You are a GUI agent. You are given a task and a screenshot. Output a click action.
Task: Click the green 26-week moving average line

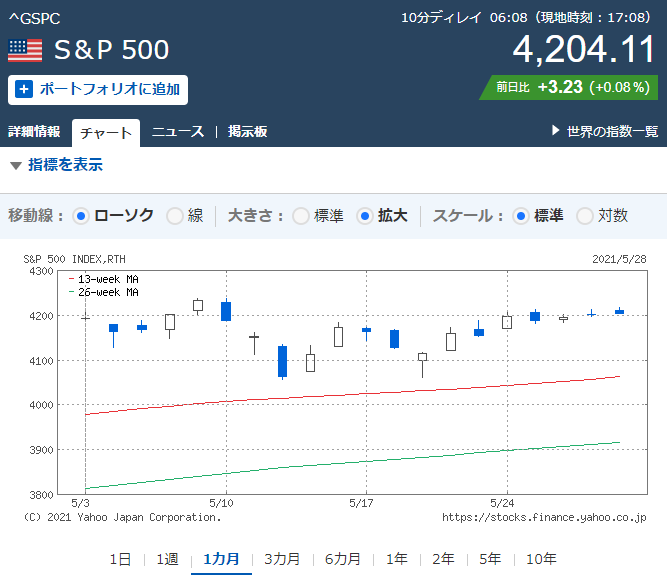(352, 464)
